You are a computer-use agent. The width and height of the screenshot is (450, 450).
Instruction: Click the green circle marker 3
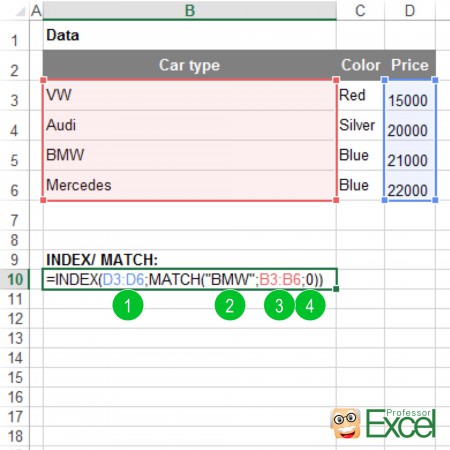click(279, 305)
